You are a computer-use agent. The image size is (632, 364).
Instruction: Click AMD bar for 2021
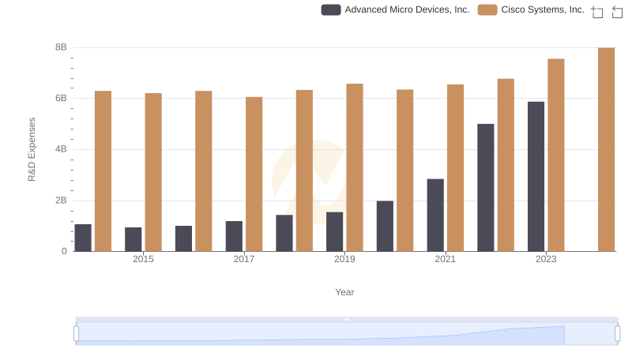(x=435, y=215)
